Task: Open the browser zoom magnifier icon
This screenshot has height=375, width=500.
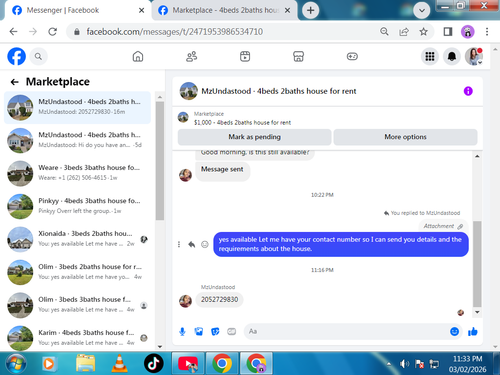Action: [384, 32]
